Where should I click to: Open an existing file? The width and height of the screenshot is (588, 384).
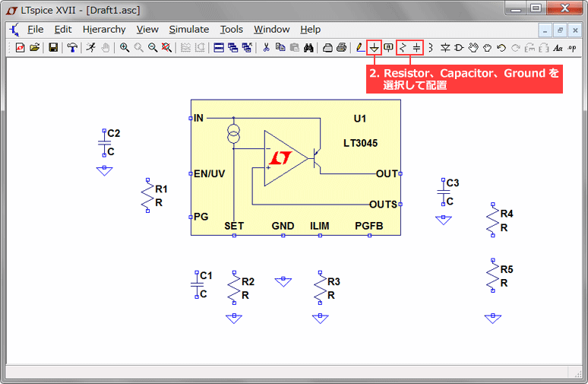pos(34,48)
